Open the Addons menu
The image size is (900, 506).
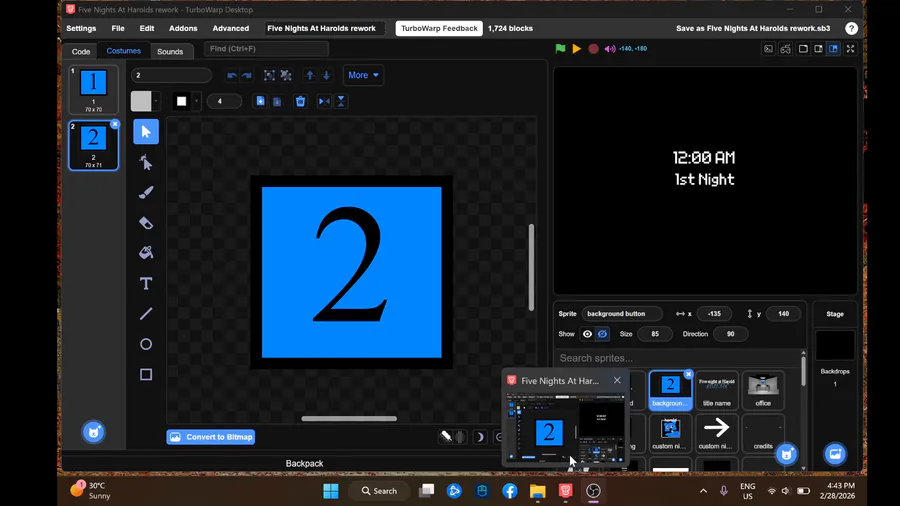(183, 28)
